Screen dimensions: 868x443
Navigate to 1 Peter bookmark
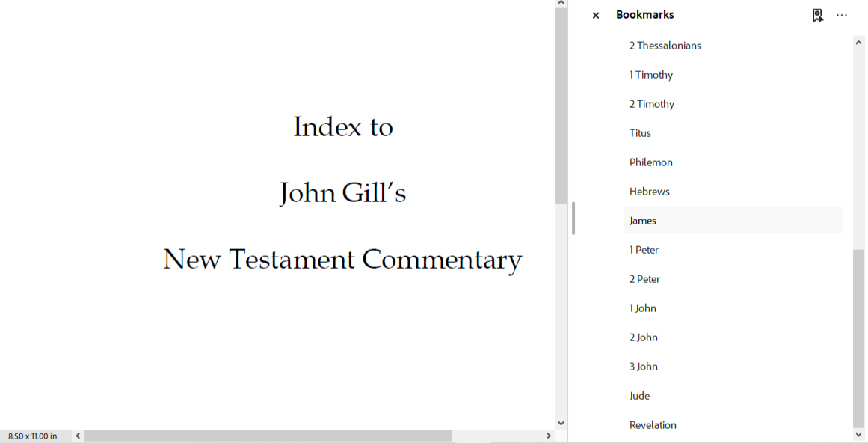(x=644, y=250)
